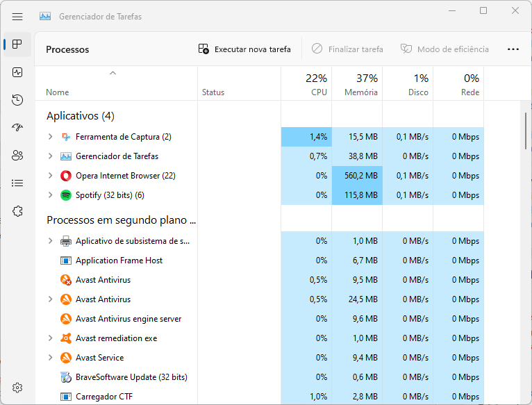Open the Services puzzle-piece icon
This screenshot has height=405, width=532.
(x=17, y=211)
